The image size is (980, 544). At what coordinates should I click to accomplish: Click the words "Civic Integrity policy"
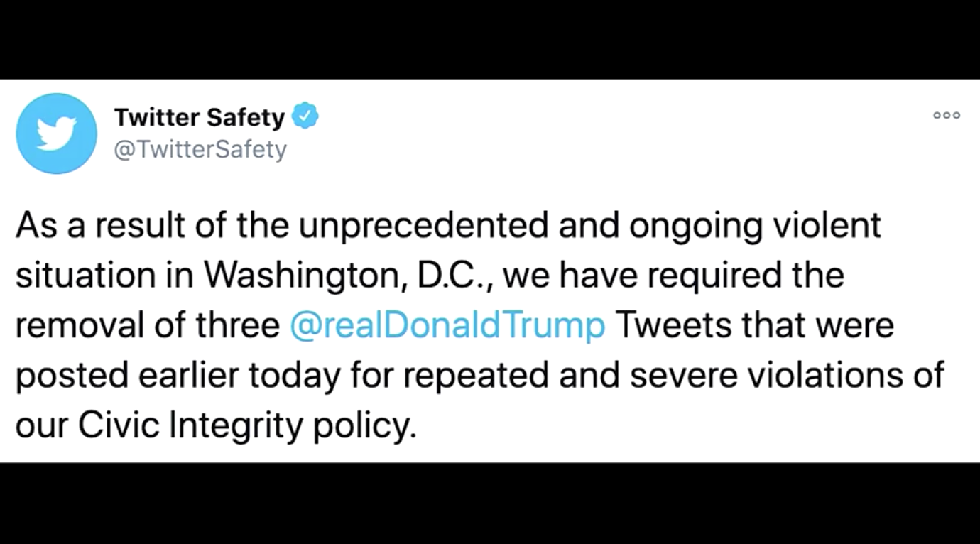pos(245,425)
